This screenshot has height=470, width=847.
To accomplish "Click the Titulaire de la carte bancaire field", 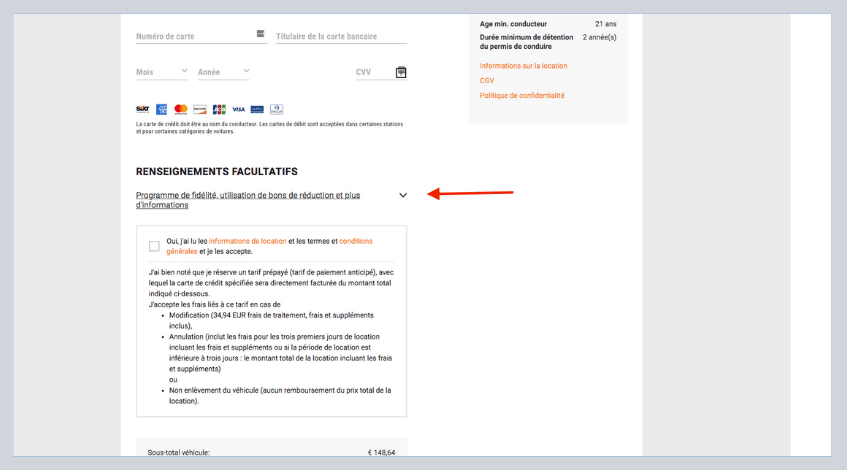I will (x=340, y=36).
